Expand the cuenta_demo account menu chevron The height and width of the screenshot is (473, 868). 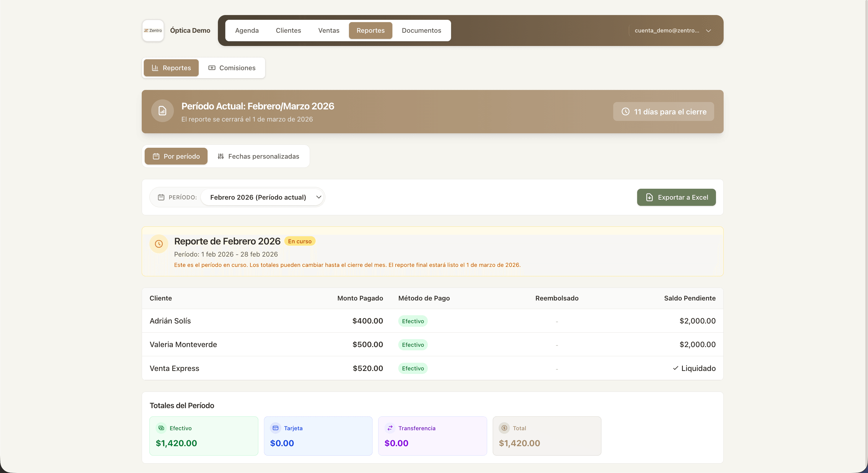pyautogui.click(x=709, y=31)
